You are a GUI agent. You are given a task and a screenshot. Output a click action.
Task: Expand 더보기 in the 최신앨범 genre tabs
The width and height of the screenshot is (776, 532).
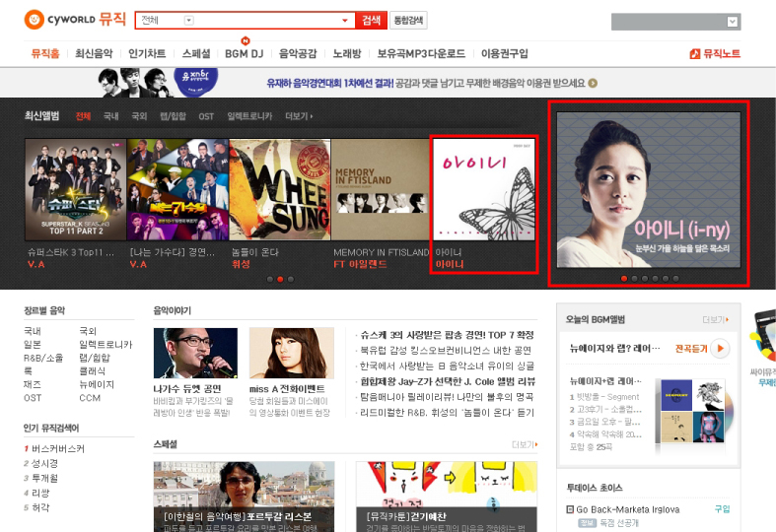coord(299,116)
